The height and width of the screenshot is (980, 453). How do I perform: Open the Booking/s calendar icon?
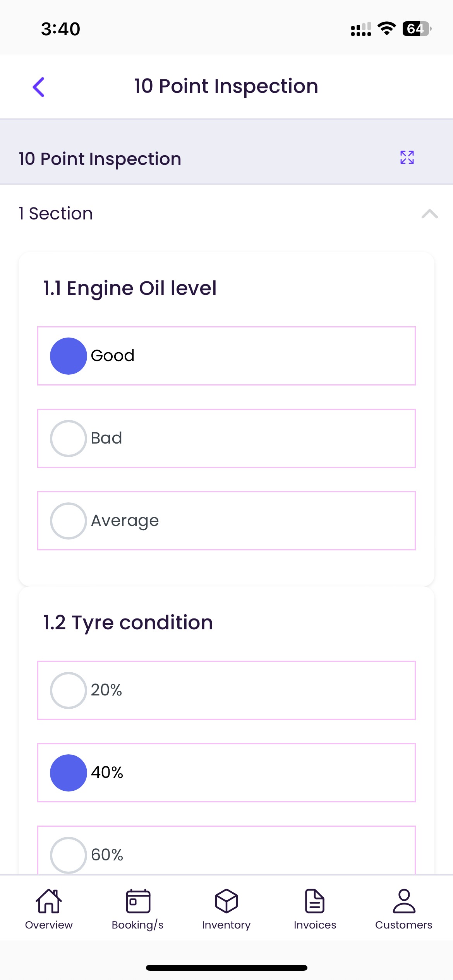coord(138,901)
